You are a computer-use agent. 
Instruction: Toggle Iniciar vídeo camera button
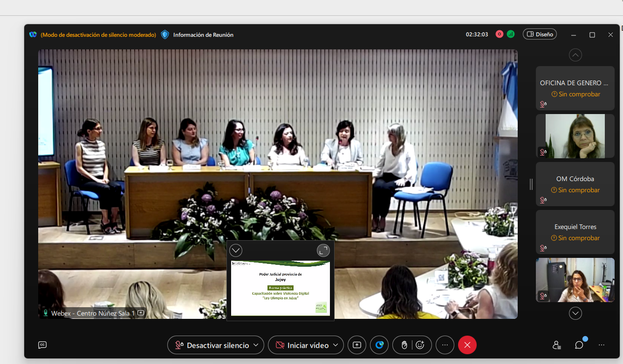(302, 345)
